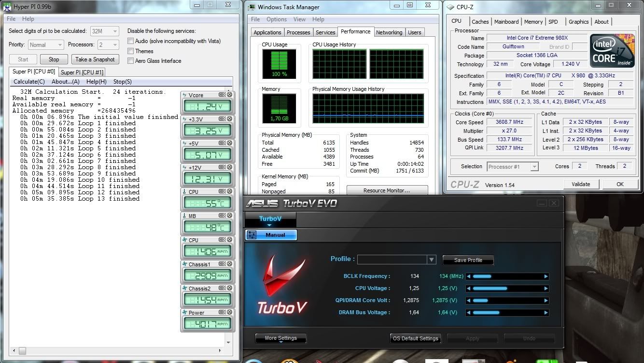Viewport: 644px width, 363px height.
Task: Click the Stop(S) menu in Super PI
Action: coord(122,82)
